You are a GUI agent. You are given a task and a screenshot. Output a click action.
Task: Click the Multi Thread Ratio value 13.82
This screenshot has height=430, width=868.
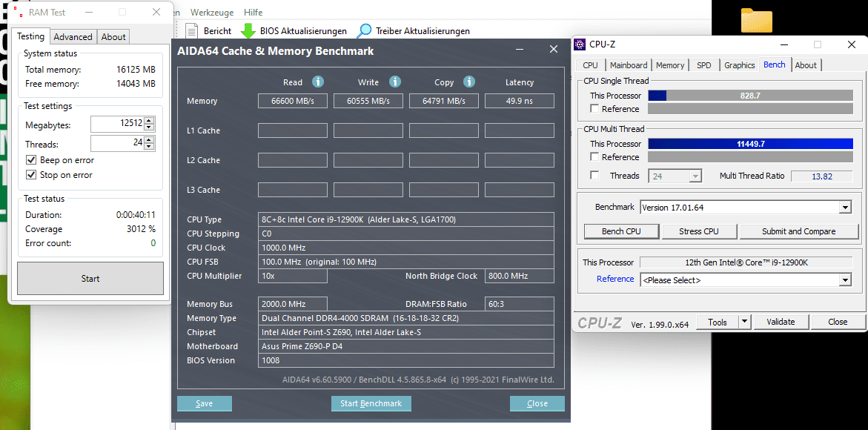coord(822,176)
